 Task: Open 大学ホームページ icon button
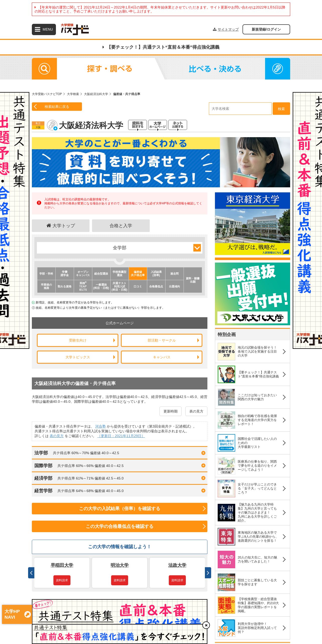(157, 125)
